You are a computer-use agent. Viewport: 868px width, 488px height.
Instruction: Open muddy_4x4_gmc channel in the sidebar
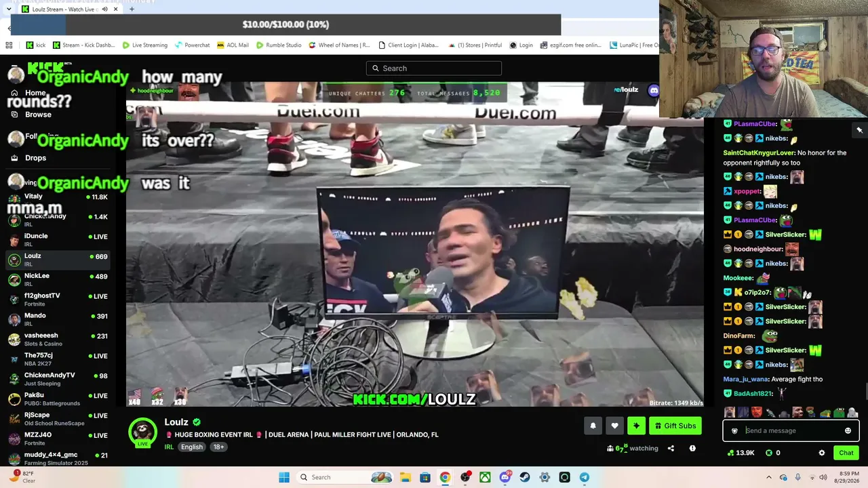[58, 458]
